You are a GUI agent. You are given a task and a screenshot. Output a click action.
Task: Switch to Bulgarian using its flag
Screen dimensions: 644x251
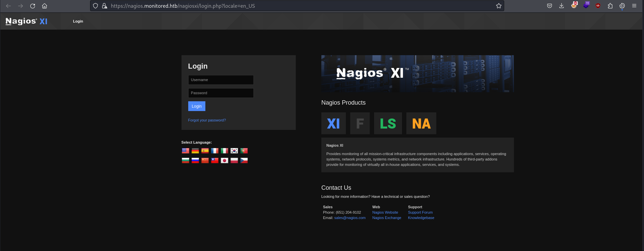click(186, 160)
